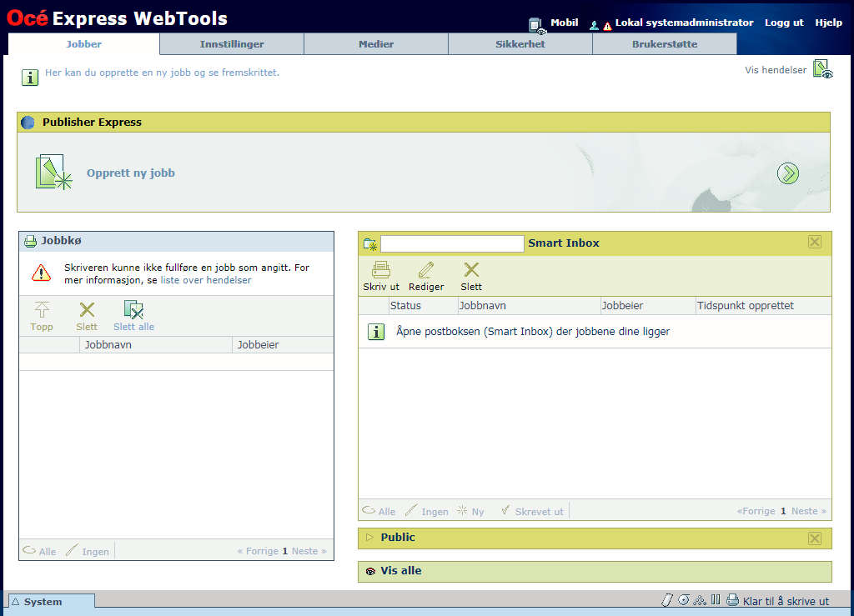Expand the System panel at bottom

point(52,602)
